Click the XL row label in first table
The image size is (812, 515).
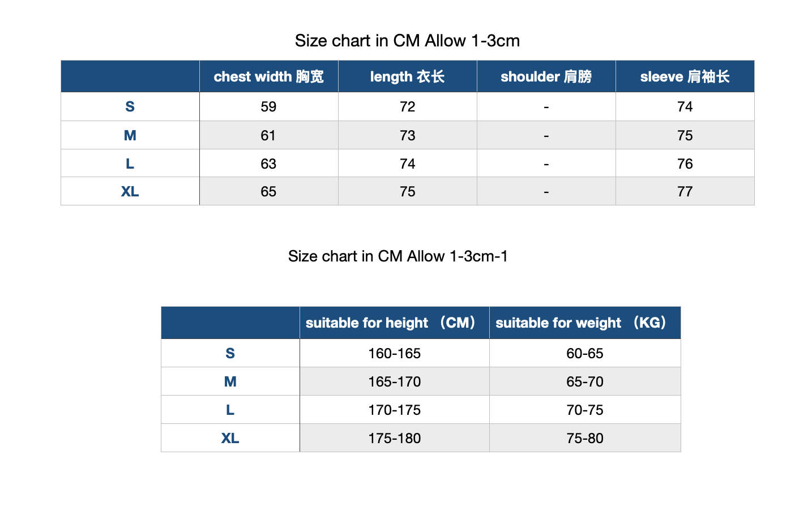click(x=130, y=191)
